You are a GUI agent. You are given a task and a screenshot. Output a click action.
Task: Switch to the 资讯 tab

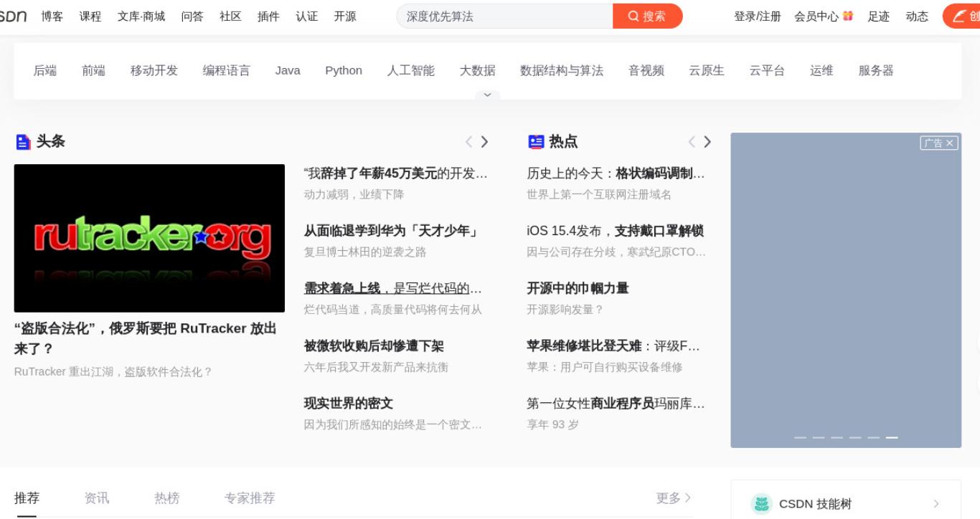[97, 497]
